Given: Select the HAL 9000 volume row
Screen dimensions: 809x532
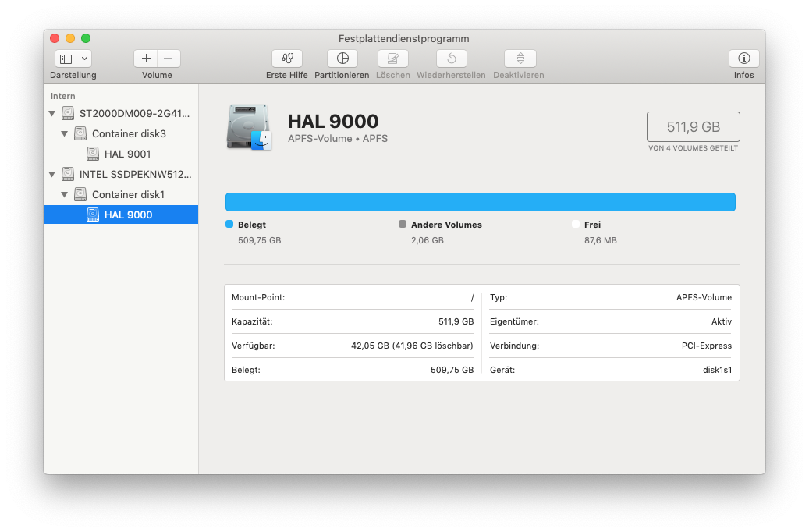Looking at the screenshot, I should [x=121, y=215].
